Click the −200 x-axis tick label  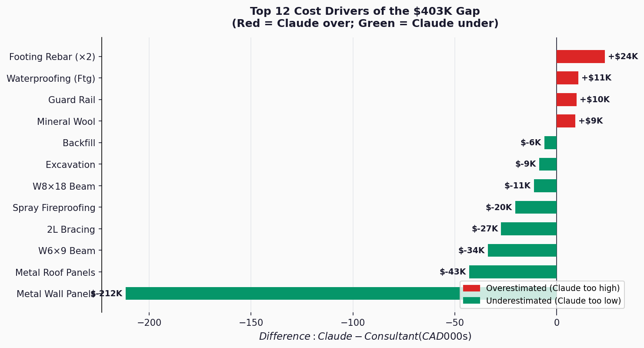[x=149, y=323]
